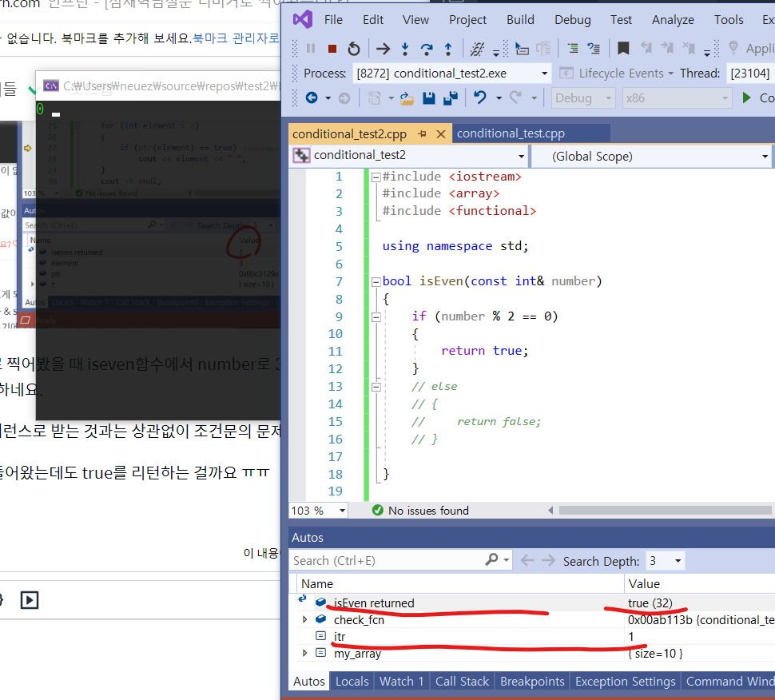Stop debugging with the red square

[332, 49]
